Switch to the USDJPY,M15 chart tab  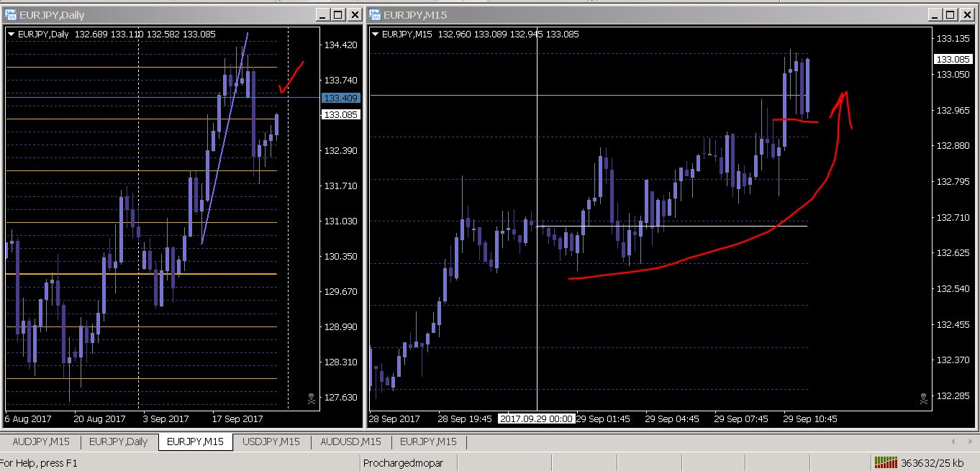point(271,442)
